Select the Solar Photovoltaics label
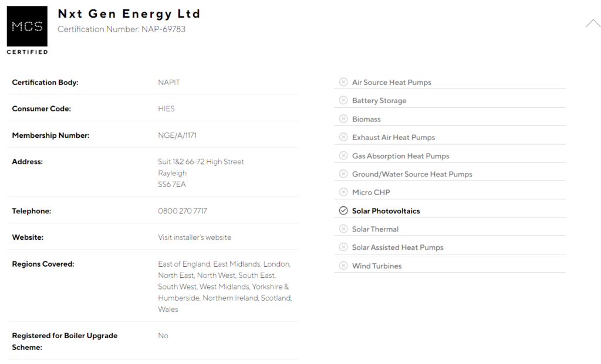This screenshot has height=364, width=601. click(x=386, y=211)
